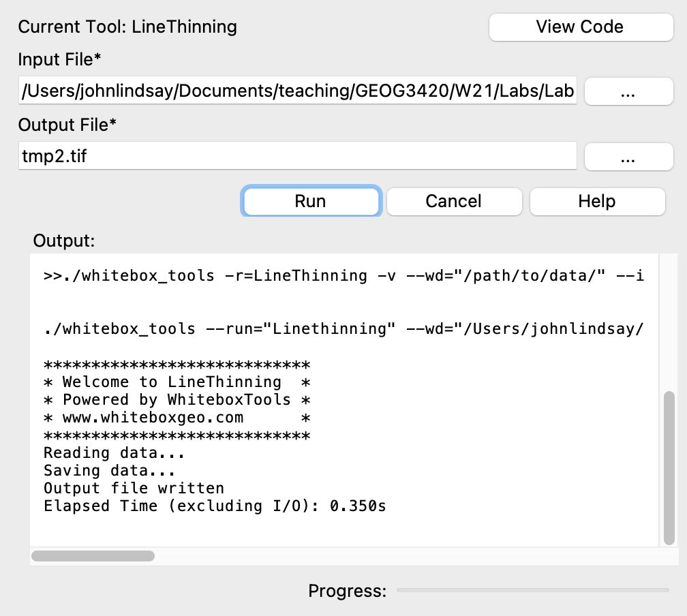Click the Output: section label

click(62, 241)
